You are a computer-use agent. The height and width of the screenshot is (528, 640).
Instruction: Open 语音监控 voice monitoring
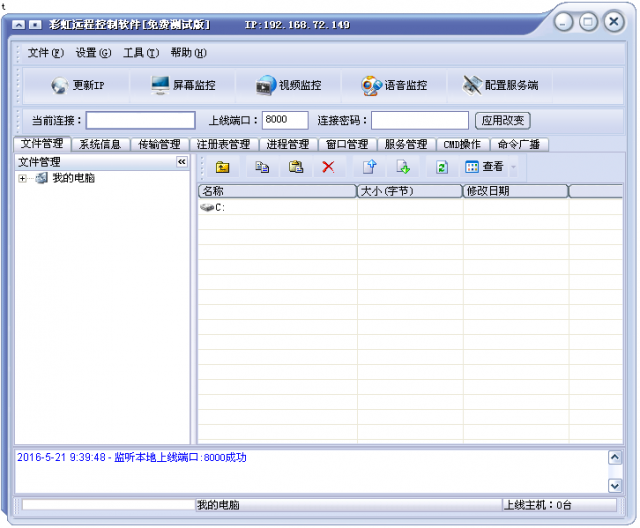tap(394, 85)
